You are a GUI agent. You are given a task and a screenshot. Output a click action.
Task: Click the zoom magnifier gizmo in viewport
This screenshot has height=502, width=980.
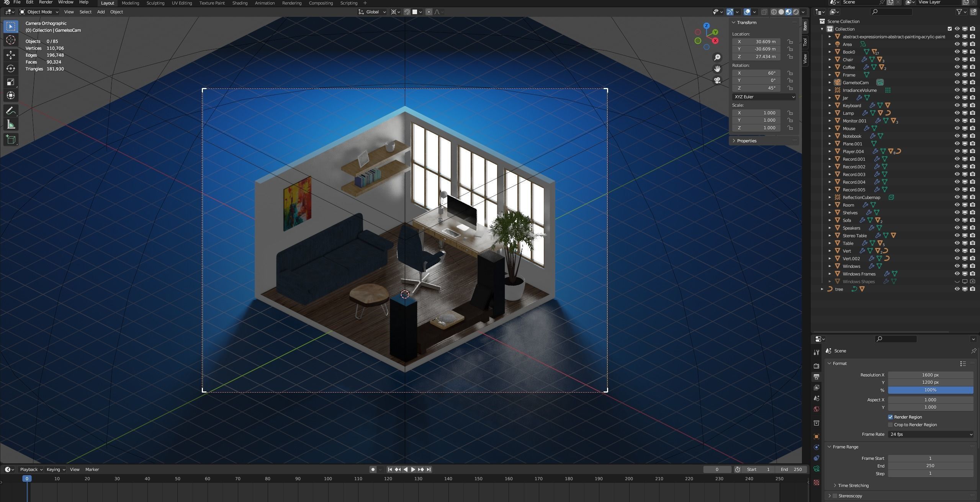pyautogui.click(x=717, y=57)
